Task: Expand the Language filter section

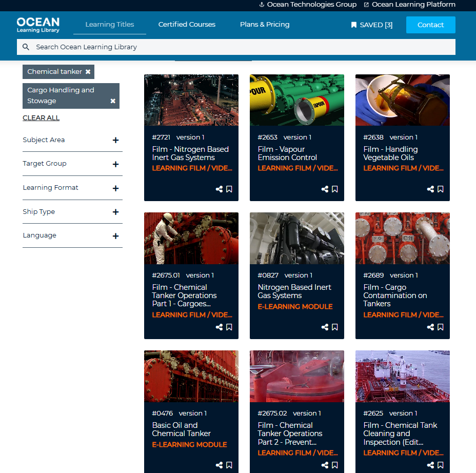Action: pyautogui.click(x=116, y=235)
